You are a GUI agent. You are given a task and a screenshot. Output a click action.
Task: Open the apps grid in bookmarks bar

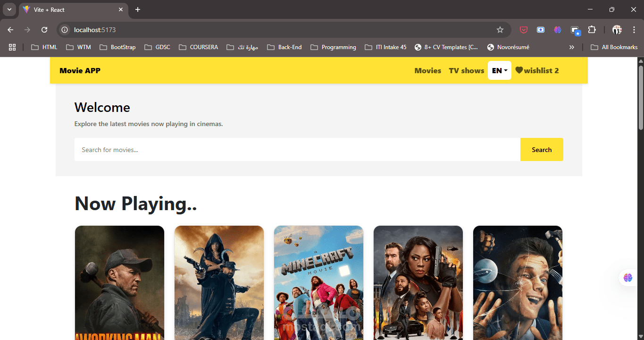click(12, 47)
